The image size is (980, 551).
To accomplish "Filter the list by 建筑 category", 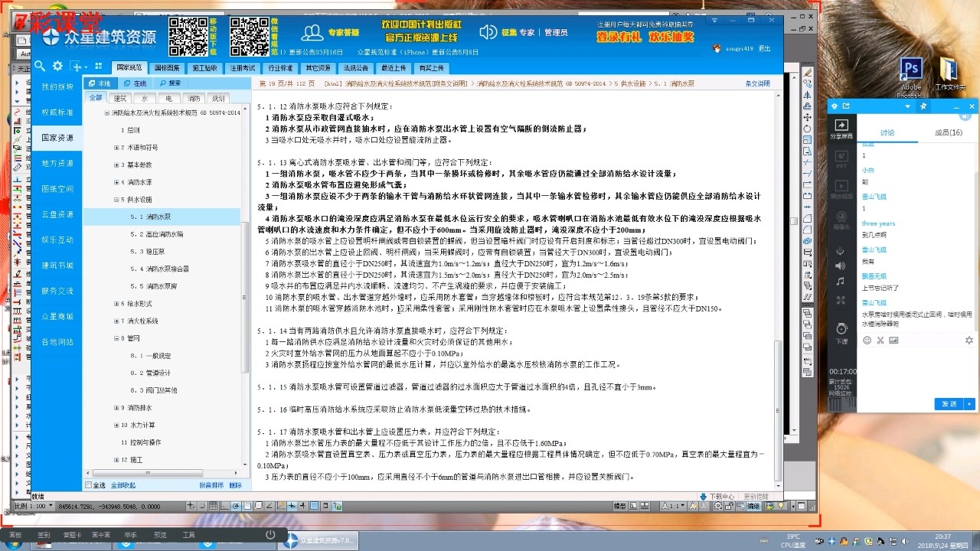I will (x=120, y=98).
